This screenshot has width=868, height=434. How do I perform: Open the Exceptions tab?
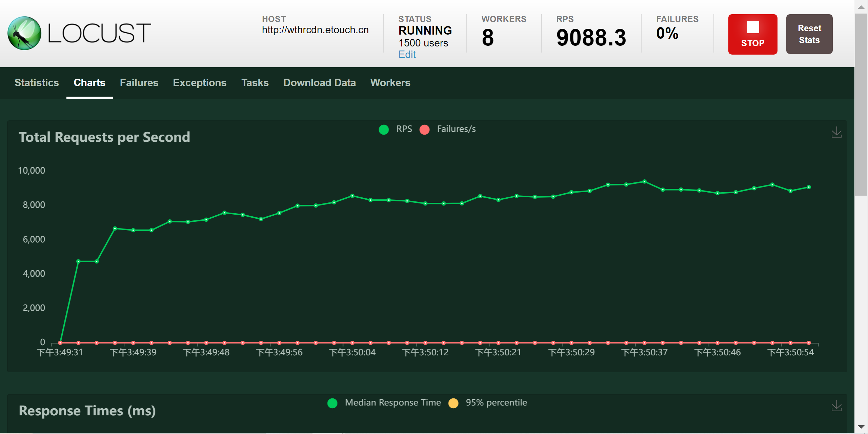tap(200, 83)
